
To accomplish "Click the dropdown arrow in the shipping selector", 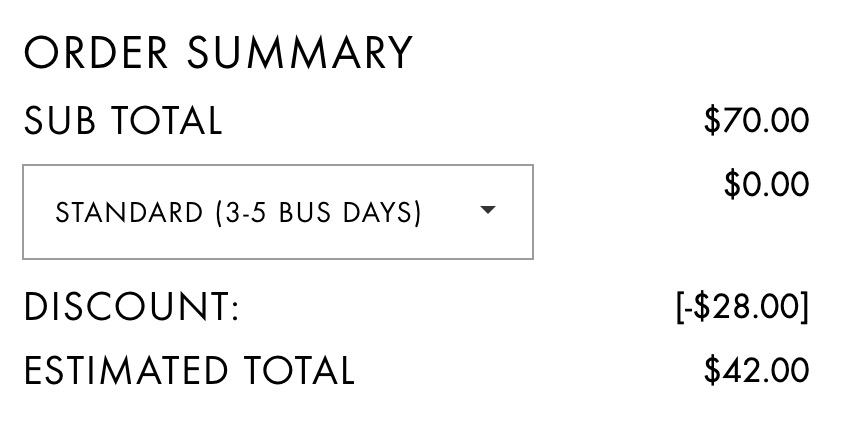I will pos(488,211).
